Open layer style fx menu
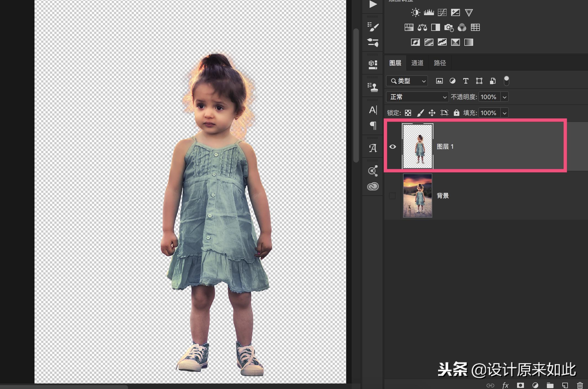Screen dimensions: 588x389 (505, 385)
